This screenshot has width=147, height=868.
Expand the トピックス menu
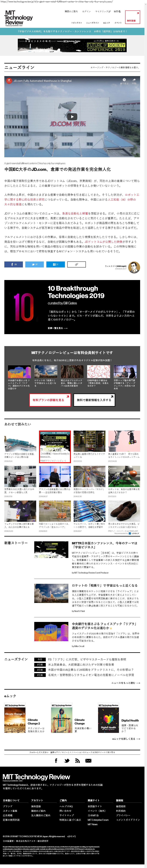76,23
